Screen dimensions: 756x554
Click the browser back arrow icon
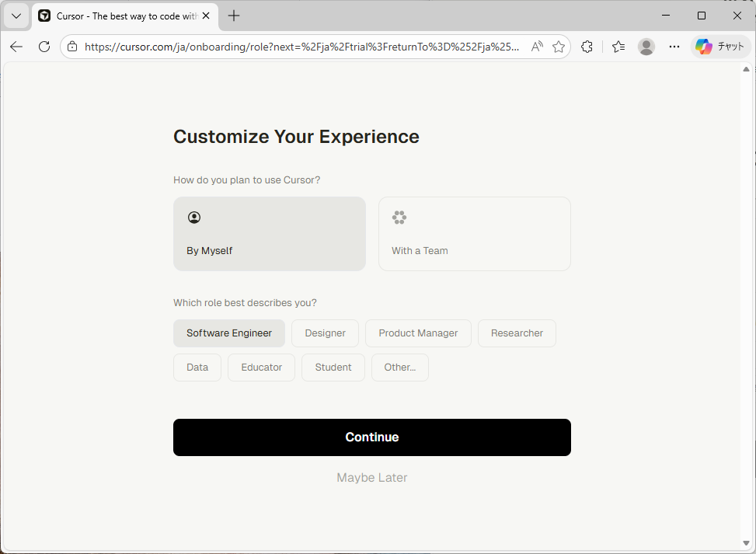pos(16,47)
